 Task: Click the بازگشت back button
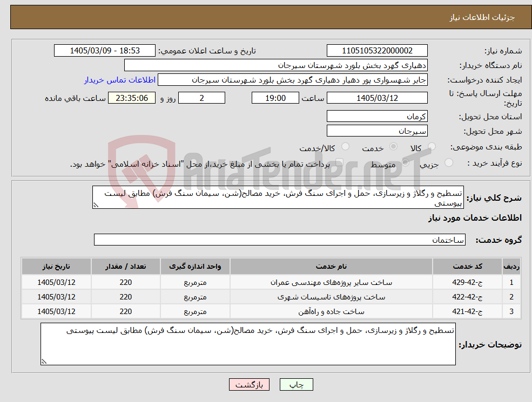click(249, 385)
